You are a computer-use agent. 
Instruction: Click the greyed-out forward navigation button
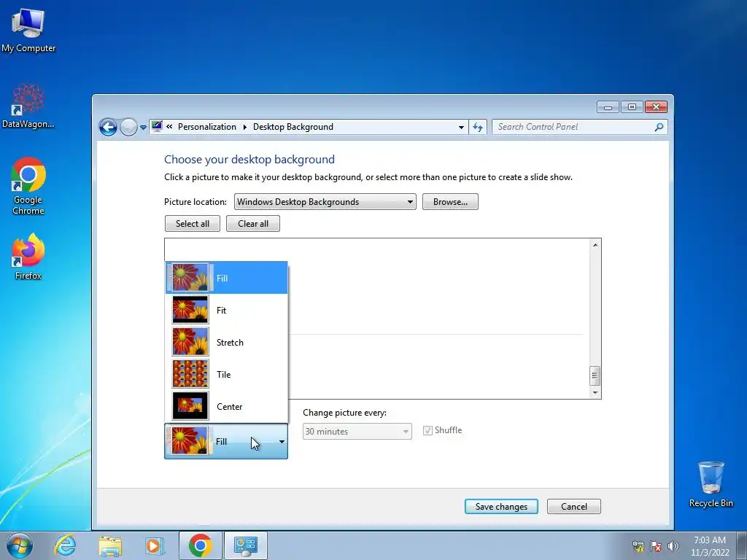(128, 127)
